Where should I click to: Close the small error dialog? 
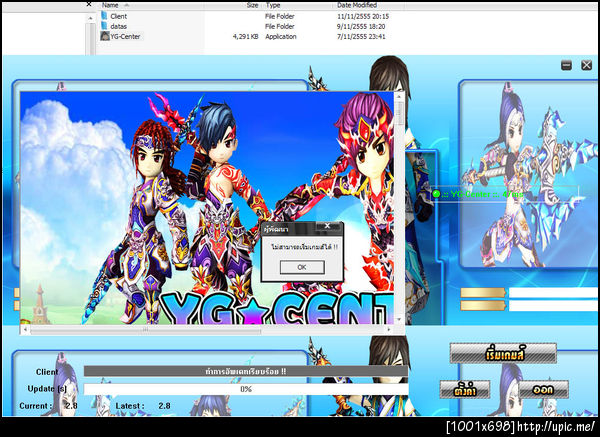328,226
